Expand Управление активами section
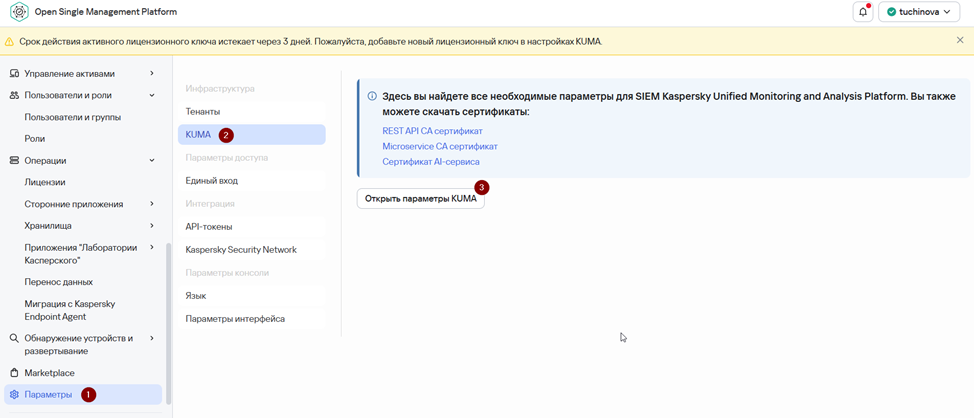 point(152,73)
